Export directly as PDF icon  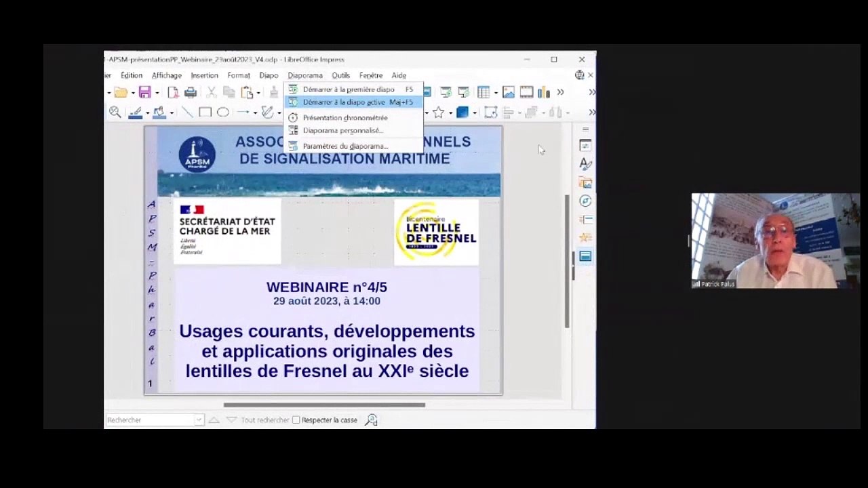pyautogui.click(x=173, y=92)
